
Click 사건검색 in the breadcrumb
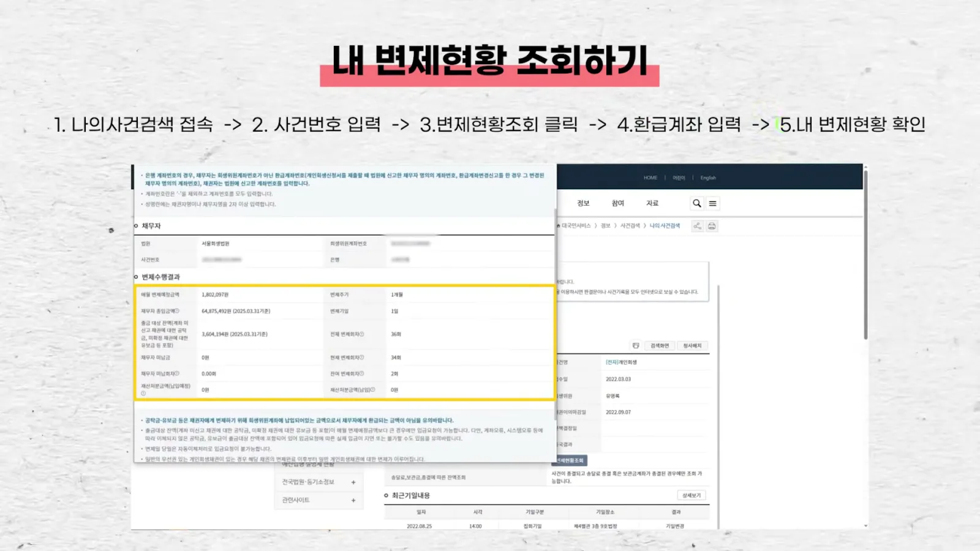[x=630, y=226]
